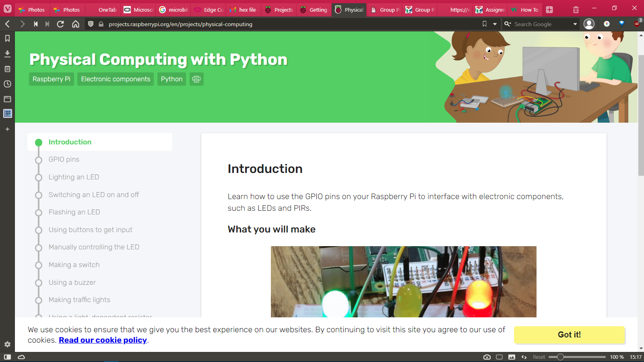View site info via padlock icon
This screenshot has width=644, height=362.
101,24
